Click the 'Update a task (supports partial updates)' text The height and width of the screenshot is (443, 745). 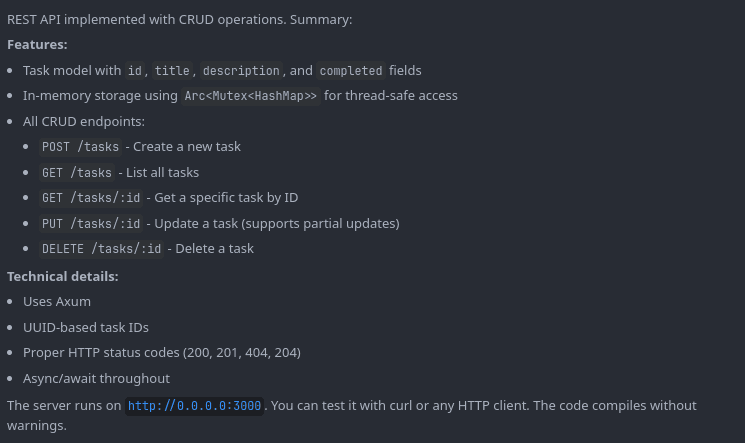click(277, 223)
